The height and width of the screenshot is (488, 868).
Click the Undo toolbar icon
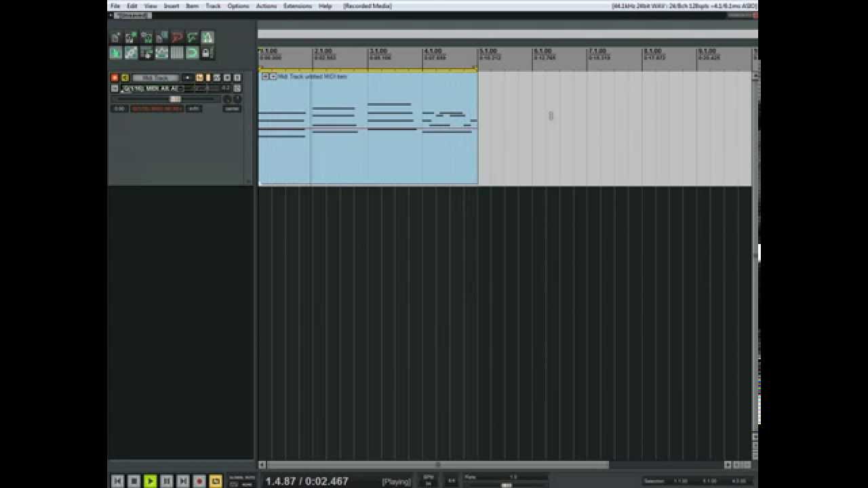pyautogui.click(x=177, y=38)
